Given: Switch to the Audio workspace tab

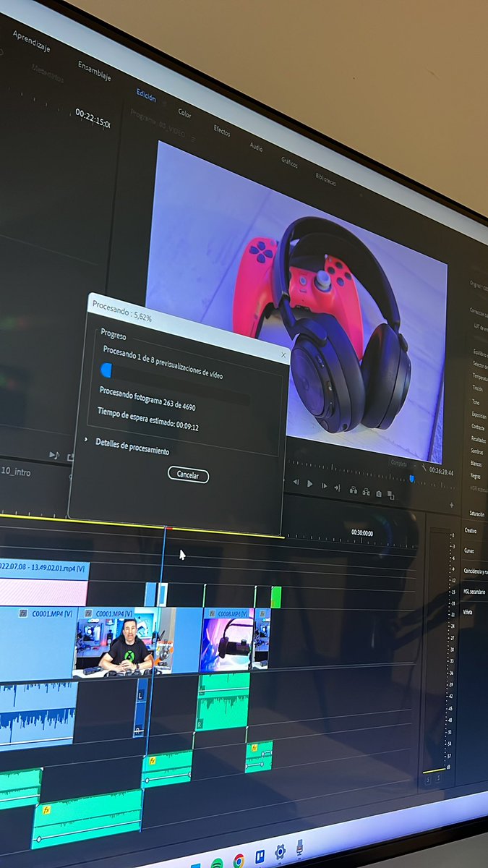Looking at the screenshot, I should 256,146.
